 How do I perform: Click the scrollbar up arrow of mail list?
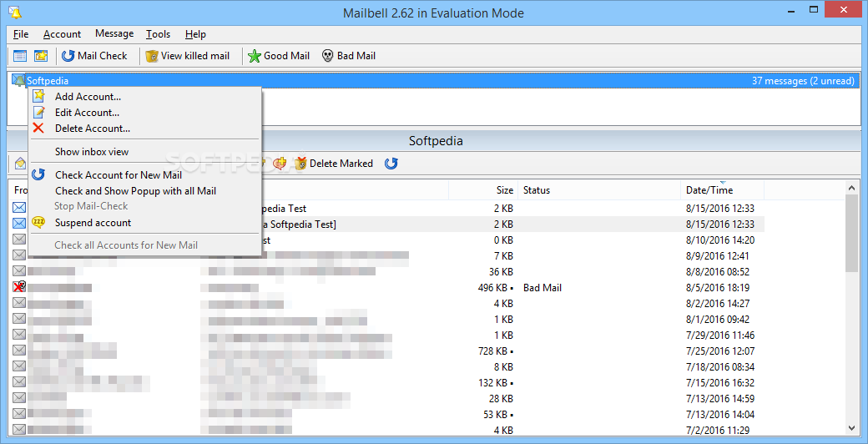851,189
